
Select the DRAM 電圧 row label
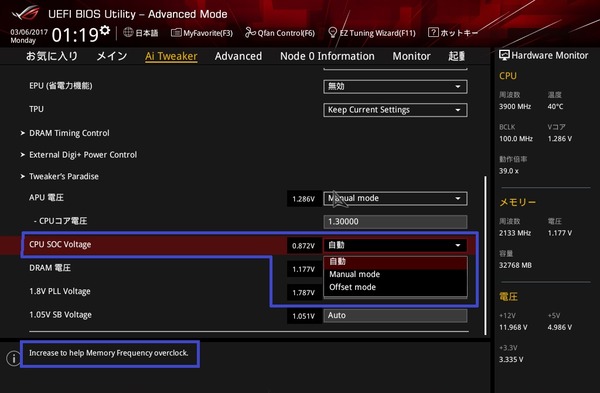point(50,268)
